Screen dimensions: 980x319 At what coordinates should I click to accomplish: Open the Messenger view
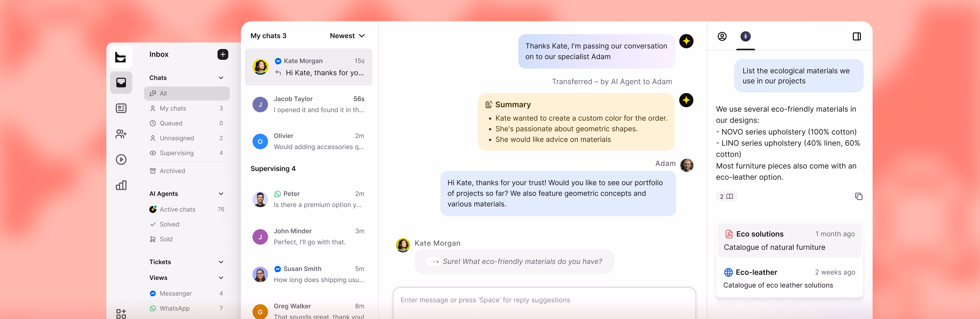coord(187,293)
